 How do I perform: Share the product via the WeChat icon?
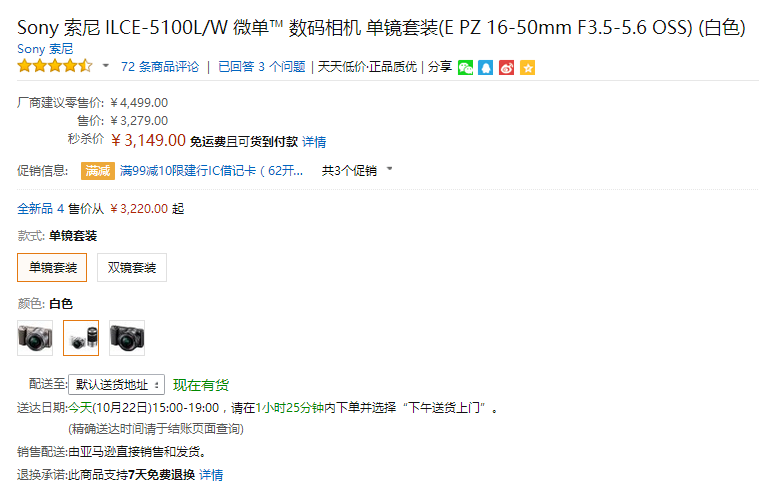[465, 68]
